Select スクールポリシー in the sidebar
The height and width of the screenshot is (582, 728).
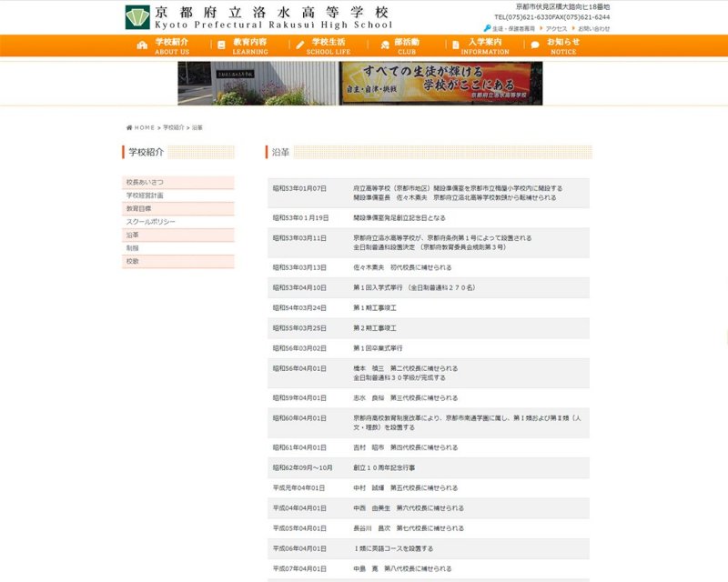pos(150,222)
